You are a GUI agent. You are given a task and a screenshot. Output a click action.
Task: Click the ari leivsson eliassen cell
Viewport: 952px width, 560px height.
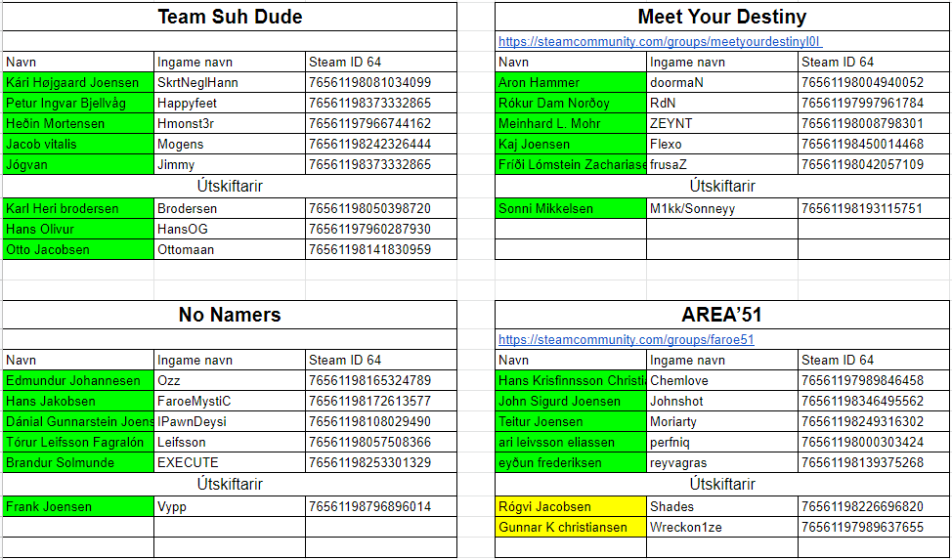[571, 443]
